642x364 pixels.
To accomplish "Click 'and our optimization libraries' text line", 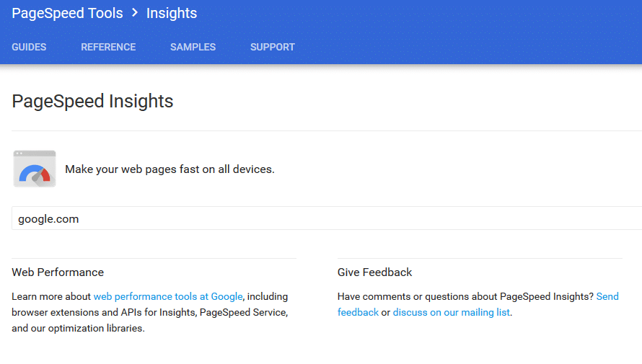I will click(78, 328).
